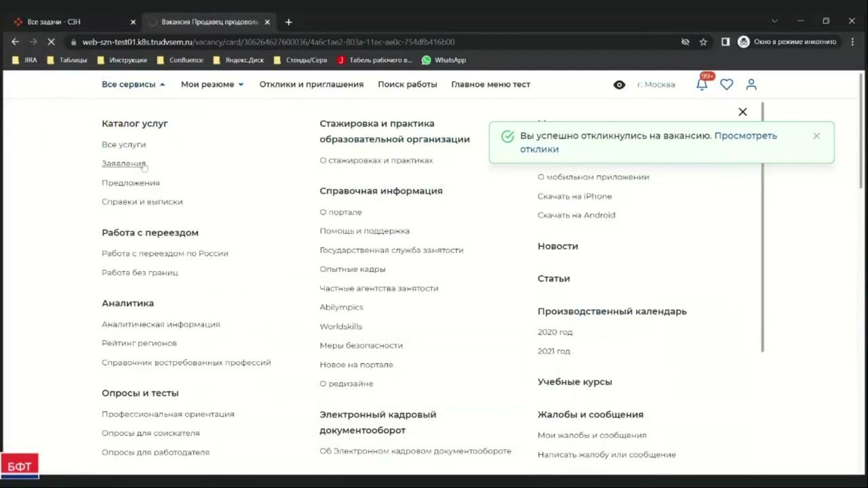Close the services menu with X
Image resolution: width=868 pixels, height=488 pixels.
743,112
